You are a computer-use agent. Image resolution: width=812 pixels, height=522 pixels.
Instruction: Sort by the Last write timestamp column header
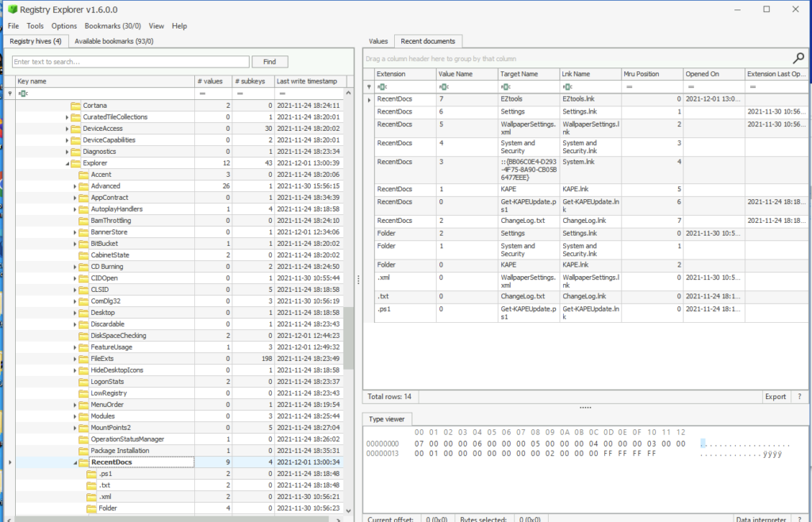(x=310, y=81)
